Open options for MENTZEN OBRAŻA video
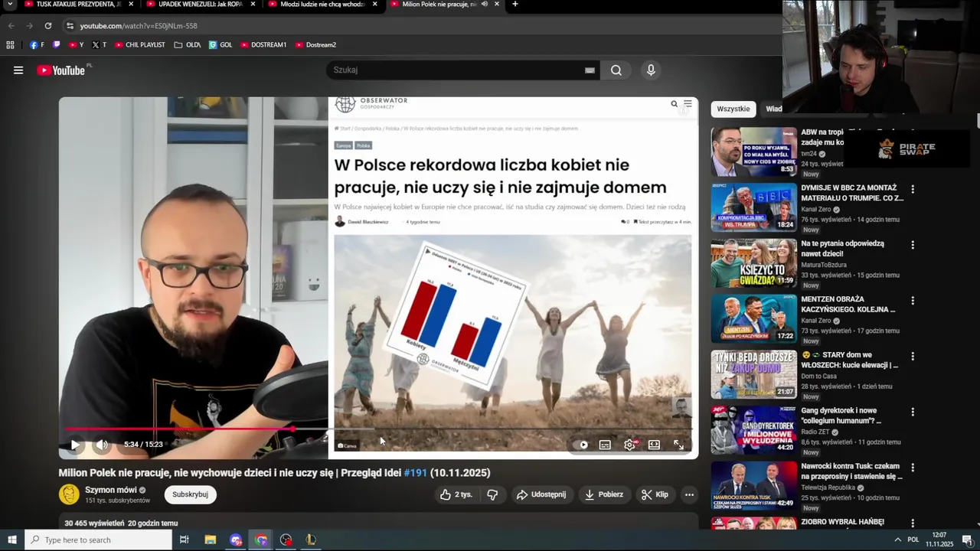Screen dimensions: 980x551 913,301
